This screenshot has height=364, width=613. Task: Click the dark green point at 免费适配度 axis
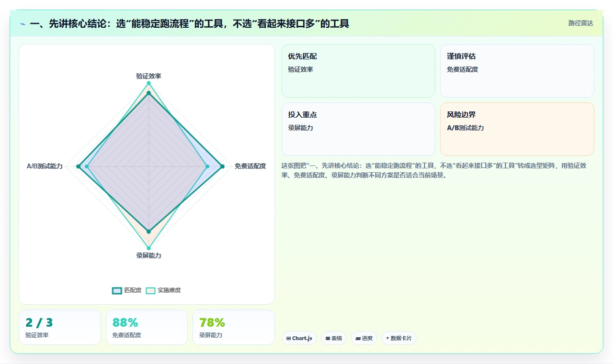[x=222, y=166]
